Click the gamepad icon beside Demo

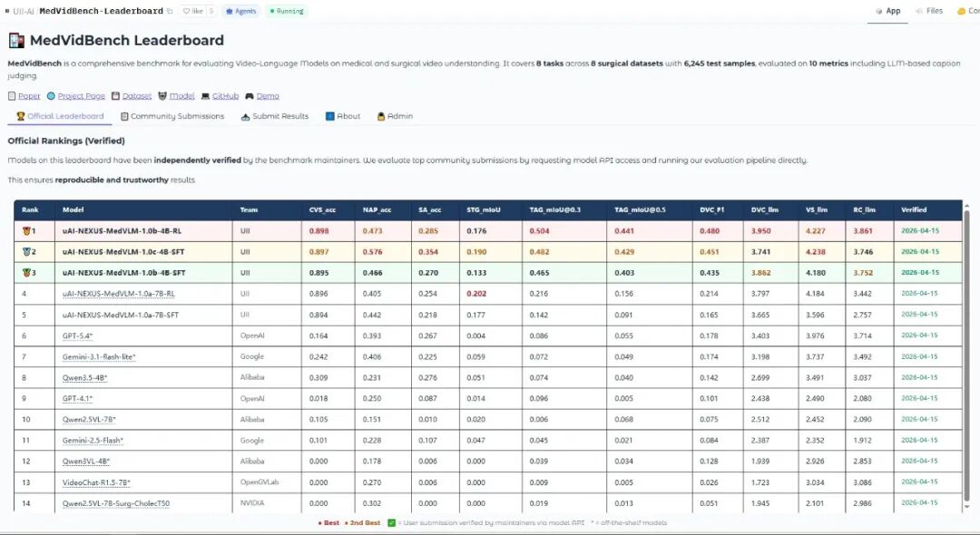[x=250, y=96]
